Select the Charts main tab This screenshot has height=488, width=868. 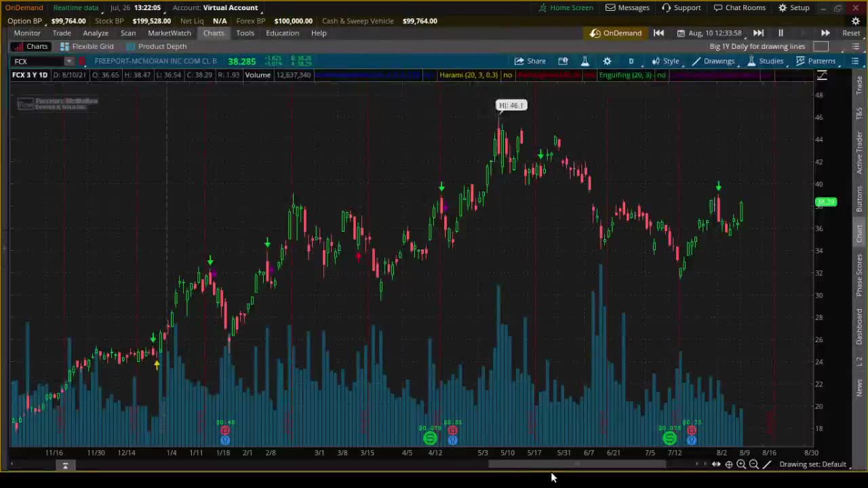(x=214, y=33)
